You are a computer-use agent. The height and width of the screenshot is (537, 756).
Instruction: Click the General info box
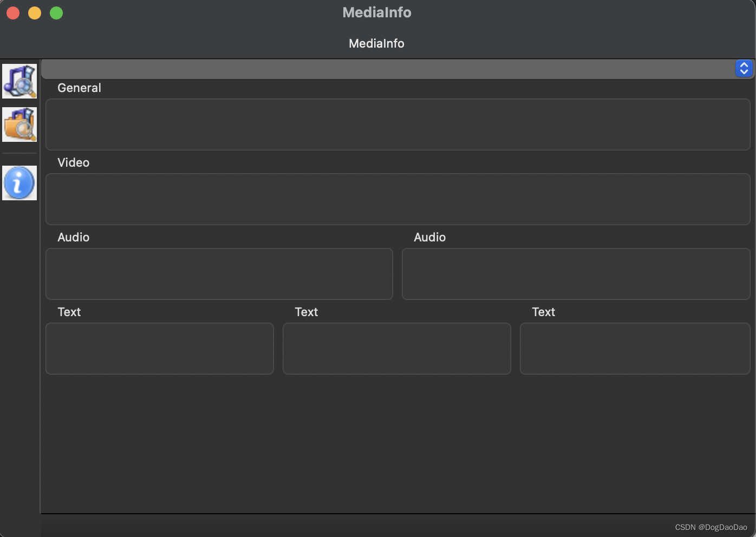397,125
